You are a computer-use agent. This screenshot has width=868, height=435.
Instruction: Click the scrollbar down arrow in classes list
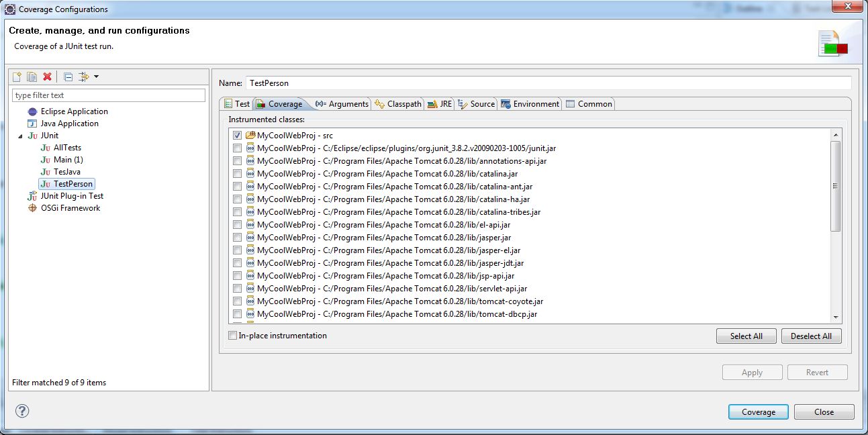tap(836, 318)
